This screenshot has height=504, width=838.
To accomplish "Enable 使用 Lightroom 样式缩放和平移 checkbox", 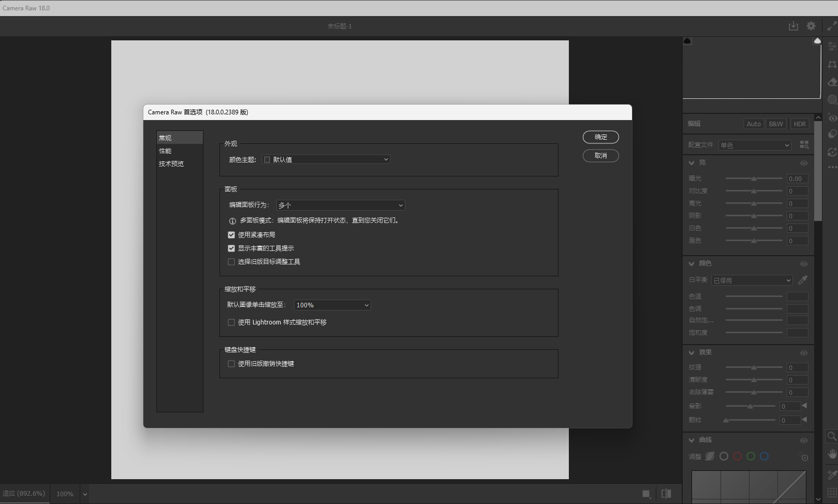I will (x=231, y=322).
